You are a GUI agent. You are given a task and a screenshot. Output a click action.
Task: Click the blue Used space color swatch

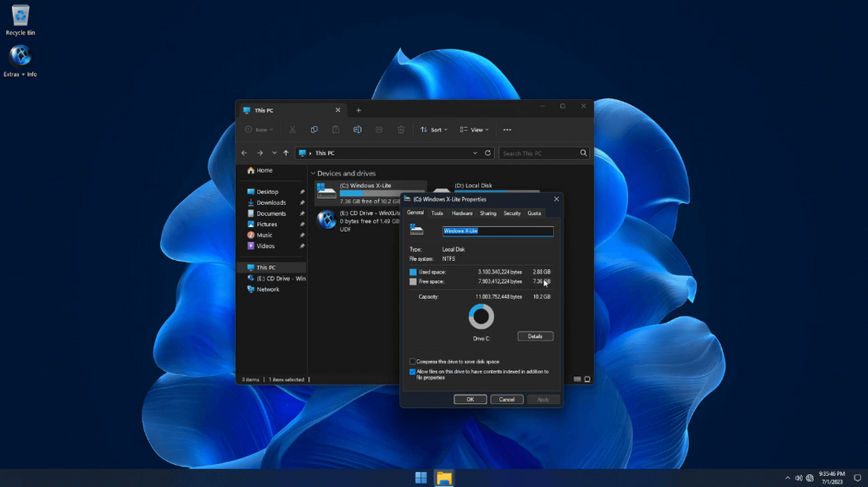click(x=413, y=272)
